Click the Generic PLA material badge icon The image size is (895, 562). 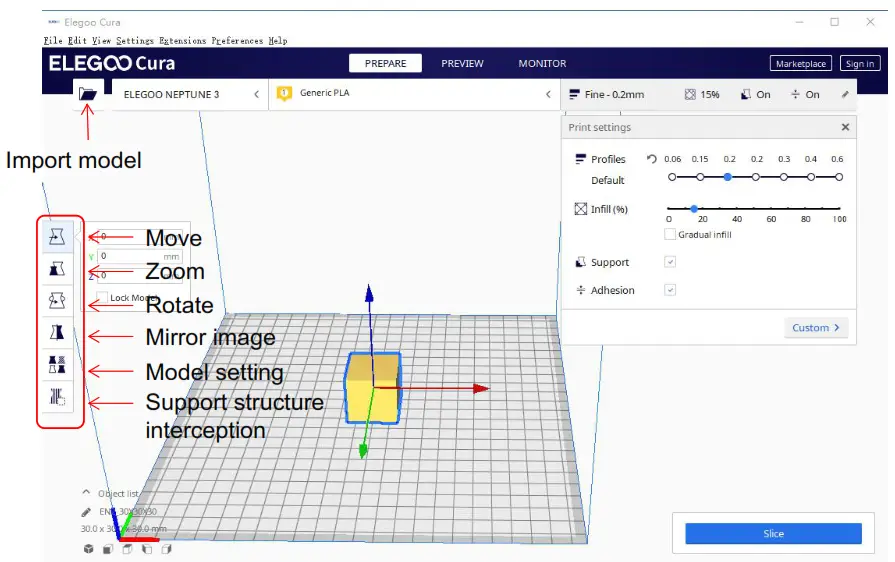pyautogui.click(x=284, y=93)
